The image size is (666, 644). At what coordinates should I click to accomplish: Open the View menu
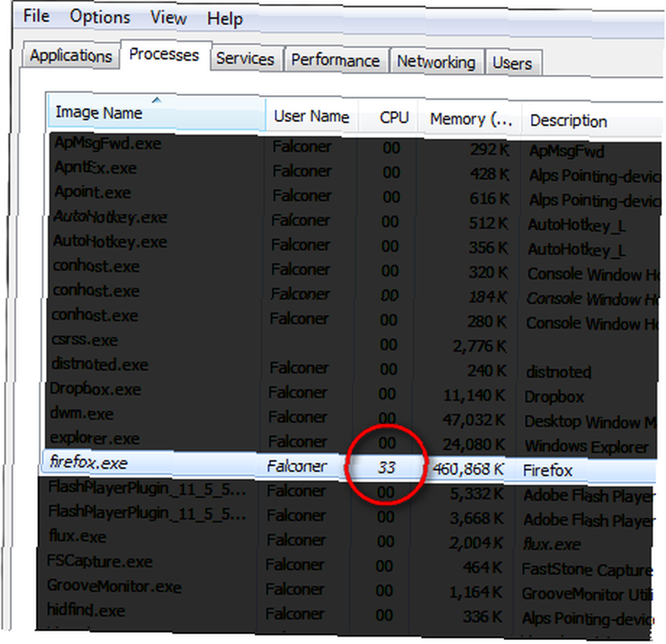[168, 18]
